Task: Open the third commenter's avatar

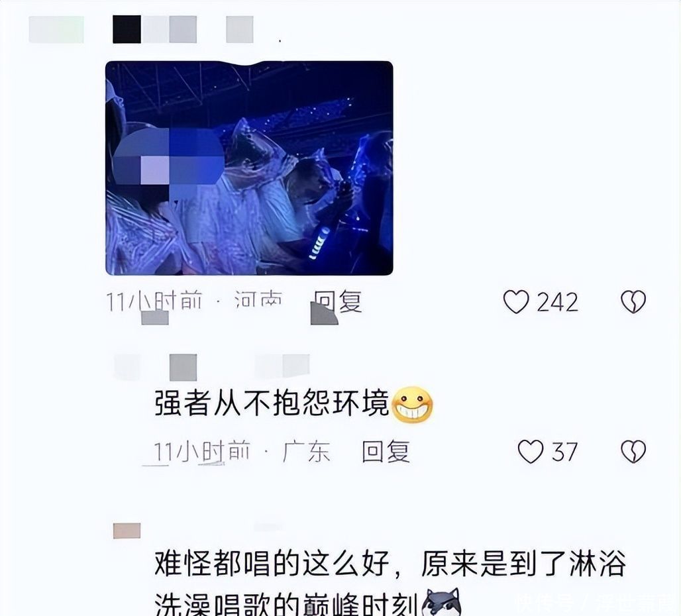Action: 127,531
